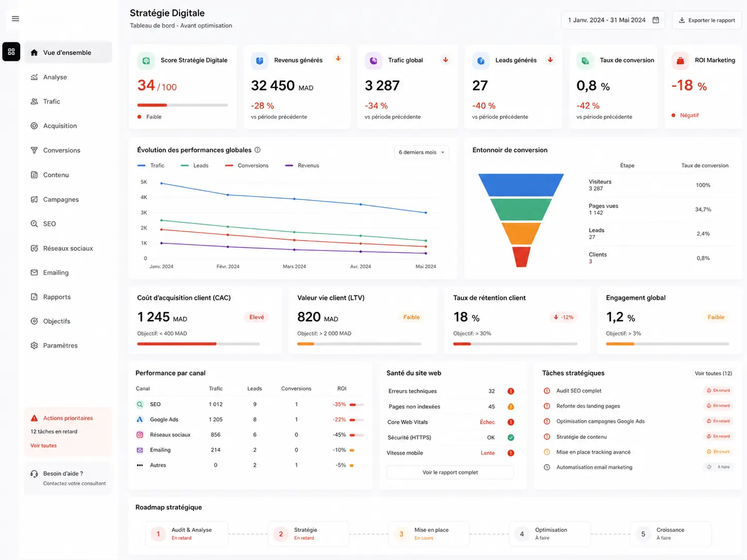The image size is (747, 560).
Task: Click the CAC objective progress bar
Action: coord(198,344)
